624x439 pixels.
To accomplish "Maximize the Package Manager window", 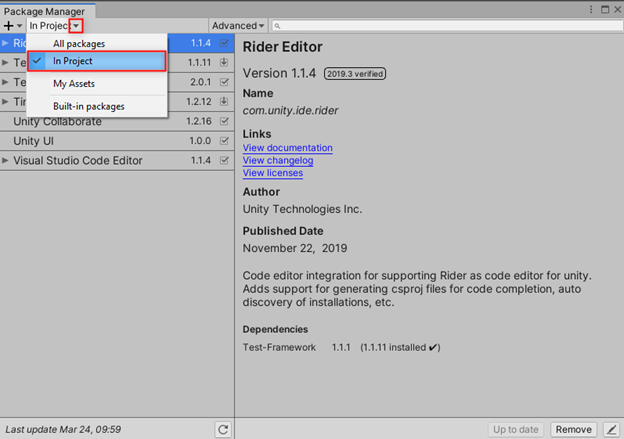I will point(605,10).
